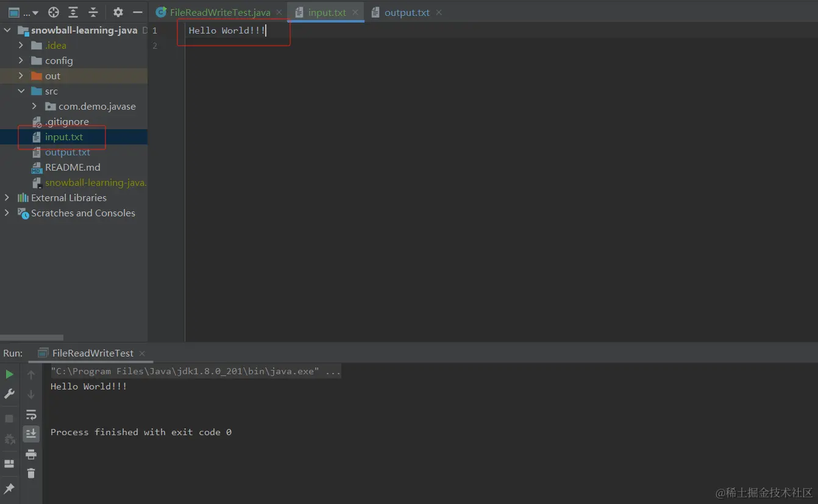Close the FileReadWriteTest.java tab

(x=279, y=12)
